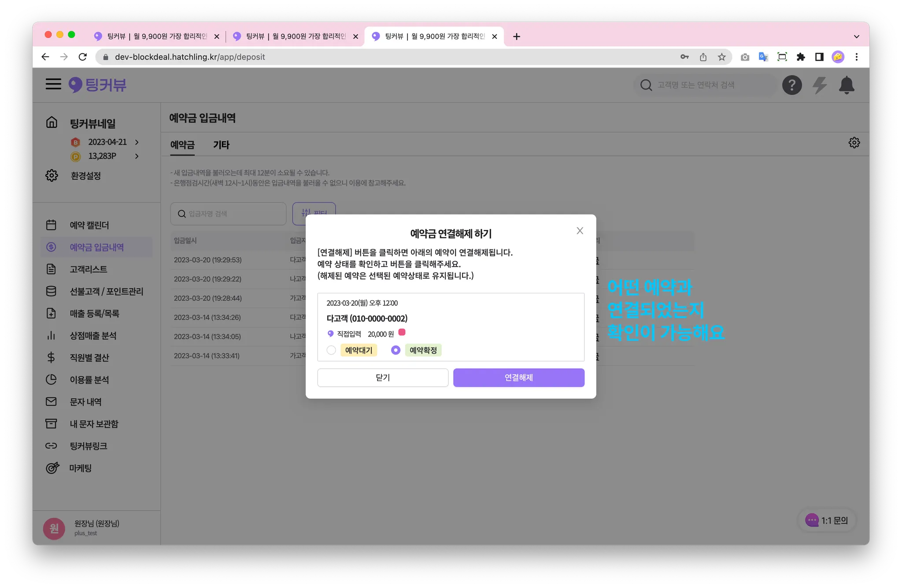The width and height of the screenshot is (902, 588).
Task: Click the 닫기 button
Action: pos(382,378)
